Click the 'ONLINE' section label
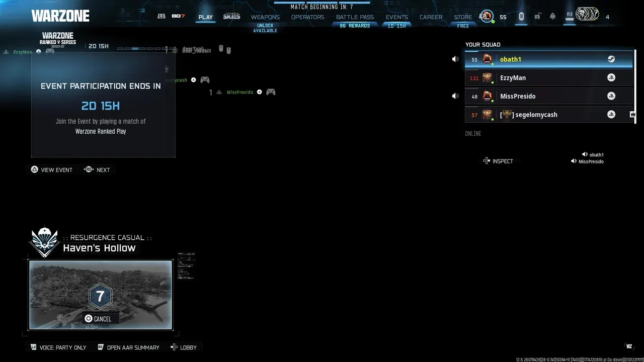 click(x=473, y=134)
